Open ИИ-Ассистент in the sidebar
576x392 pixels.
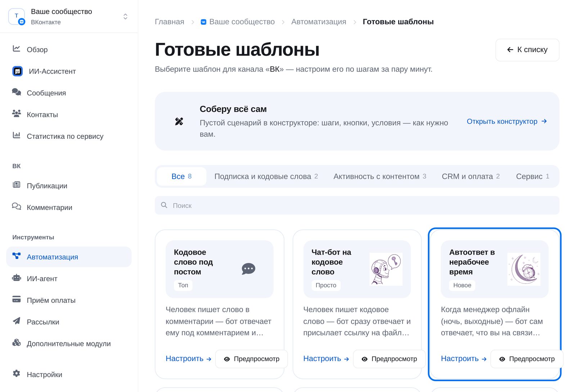pyautogui.click(x=69, y=71)
